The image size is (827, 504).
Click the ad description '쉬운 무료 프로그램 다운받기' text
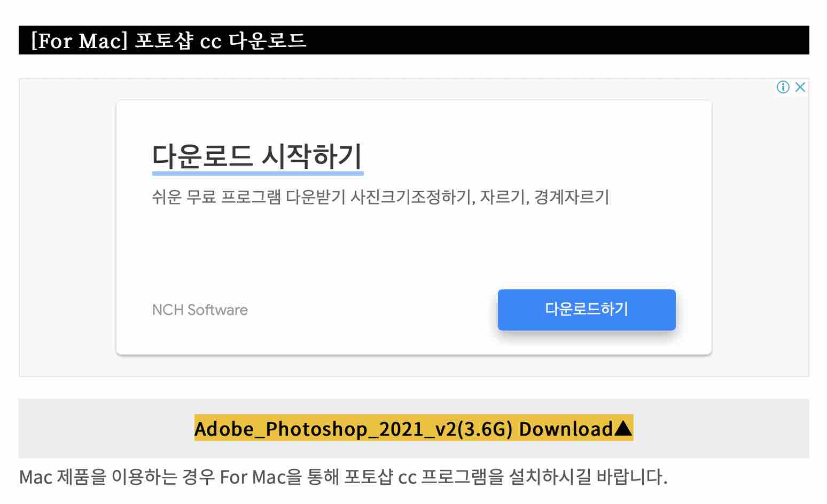[x=380, y=197]
